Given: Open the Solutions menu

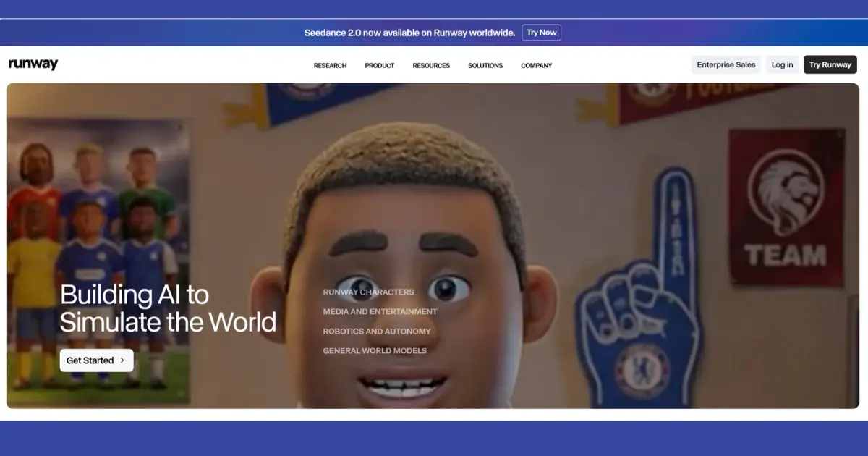Looking at the screenshot, I should [485, 66].
